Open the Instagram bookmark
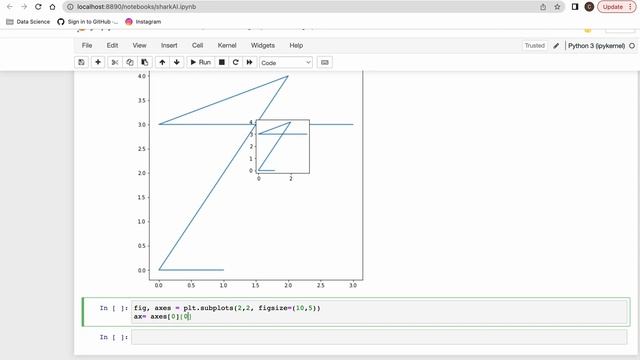Image resolution: width=640 pixels, height=360 pixels. coord(143,22)
